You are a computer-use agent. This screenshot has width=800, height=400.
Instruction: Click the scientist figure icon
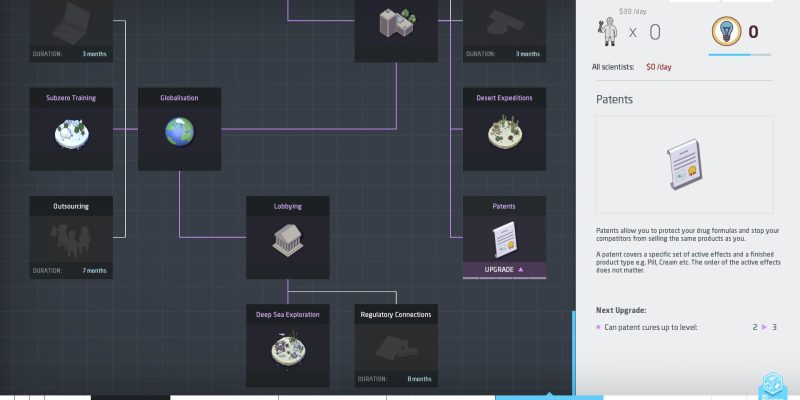click(x=606, y=30)
